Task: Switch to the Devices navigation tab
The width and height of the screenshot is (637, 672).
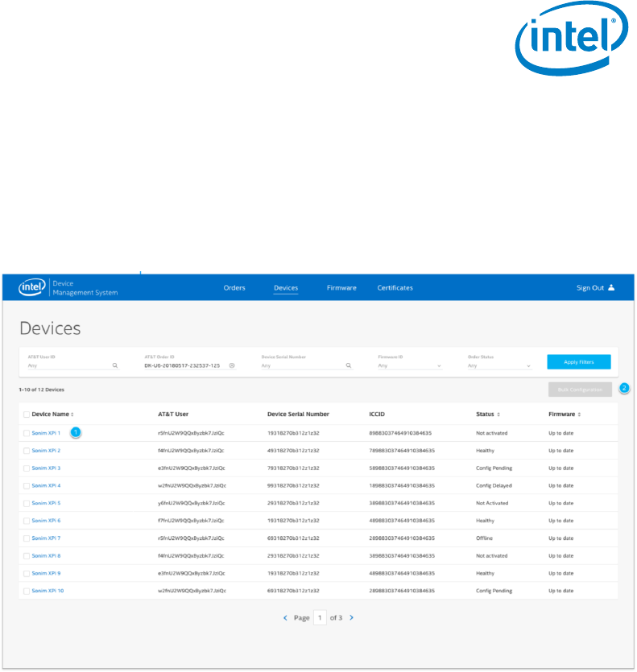Action: pos(286,287)
